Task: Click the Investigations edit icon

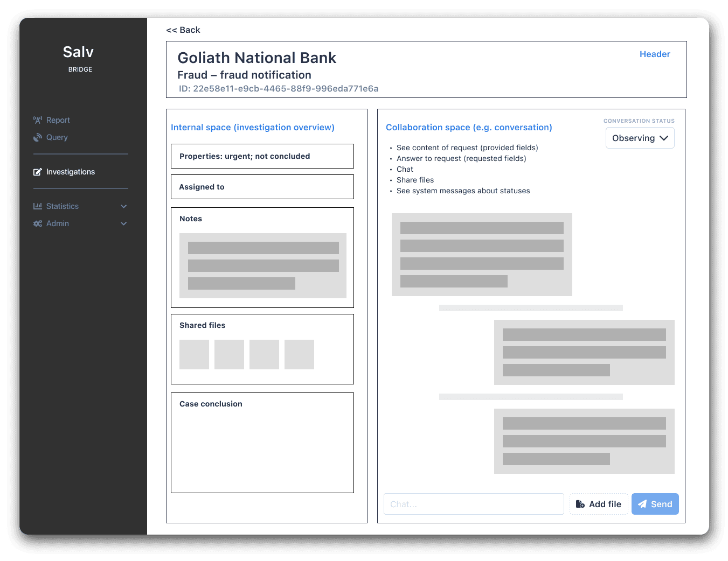Action: [x=37, y=172]
